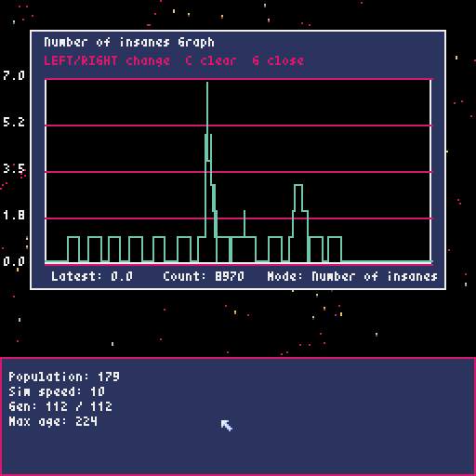Click the 5.2 y-axis label
Screen dimensions: 476x476
14,122
